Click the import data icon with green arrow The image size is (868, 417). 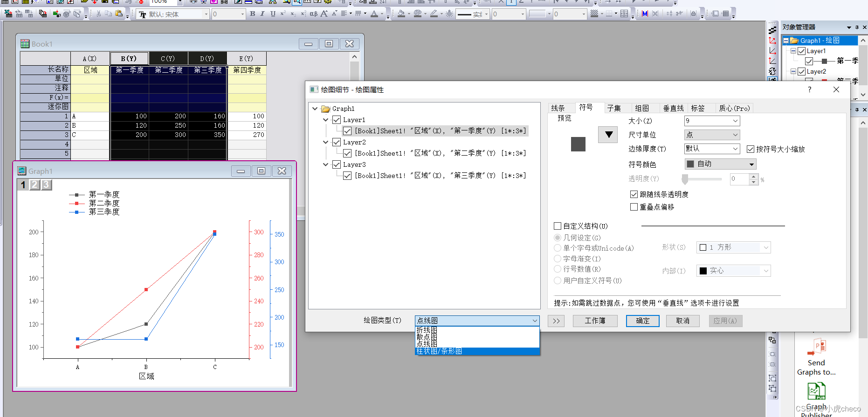pyautogui.click(x=57, y=14)
